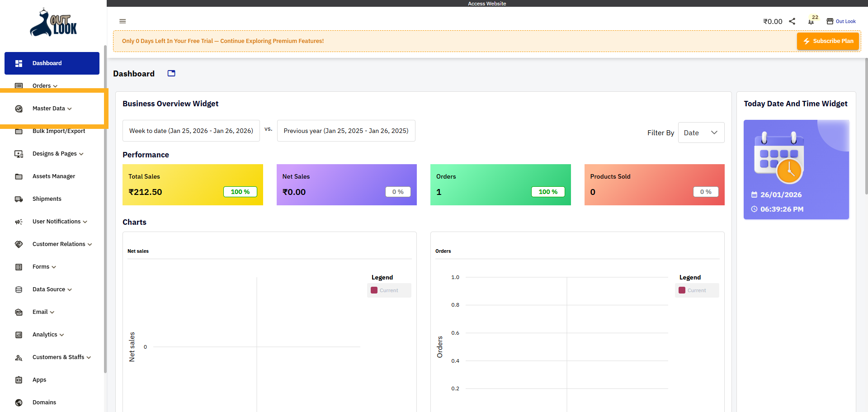This screenshot has height=412, width=868.
Task: Click the Shipments truck icon
Action: tap(19, 199)
